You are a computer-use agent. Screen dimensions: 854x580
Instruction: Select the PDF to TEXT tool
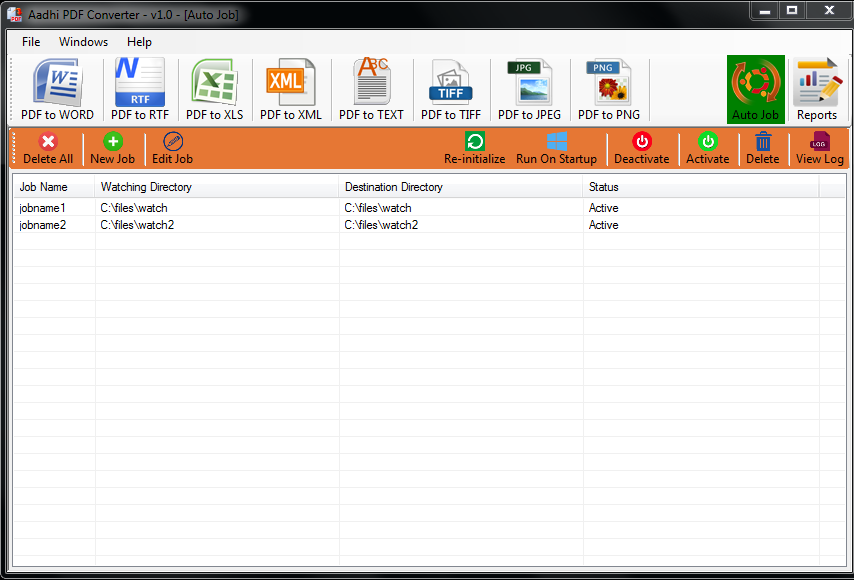(x=371, y=88)
